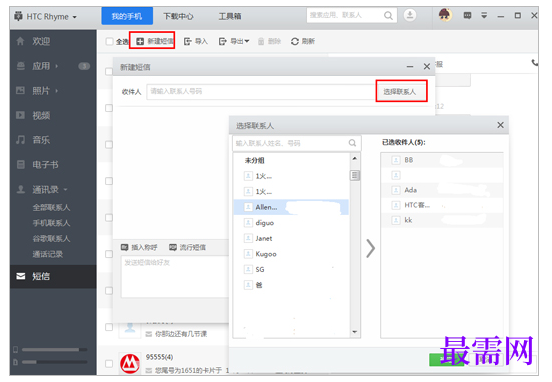This screenshot has width=552, height=382.
Task: Select 谷歌联系人 under 通讯录
Action: coord(51,238)
